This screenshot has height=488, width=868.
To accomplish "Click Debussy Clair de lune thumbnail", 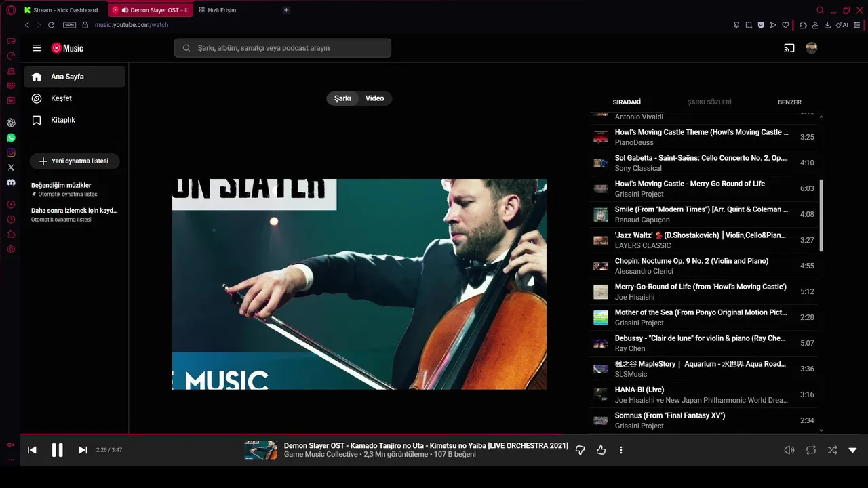I will (601, 344).
